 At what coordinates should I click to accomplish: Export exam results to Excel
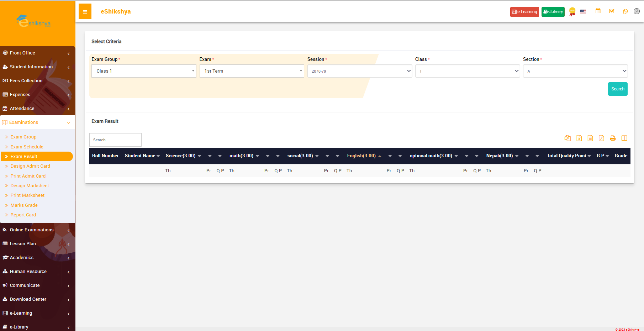(x=579, y=138)
